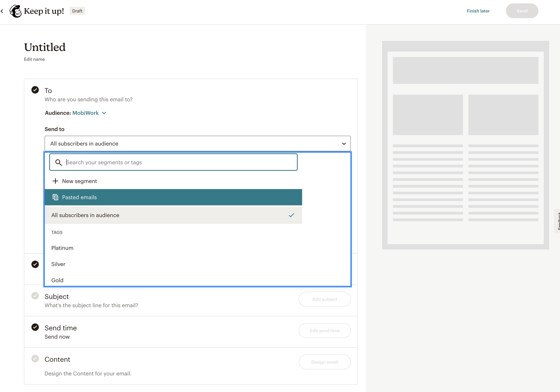Click the Content section status check circle
Image resolution: width=560 pixels, height=392 pixels.
point(35,359)
